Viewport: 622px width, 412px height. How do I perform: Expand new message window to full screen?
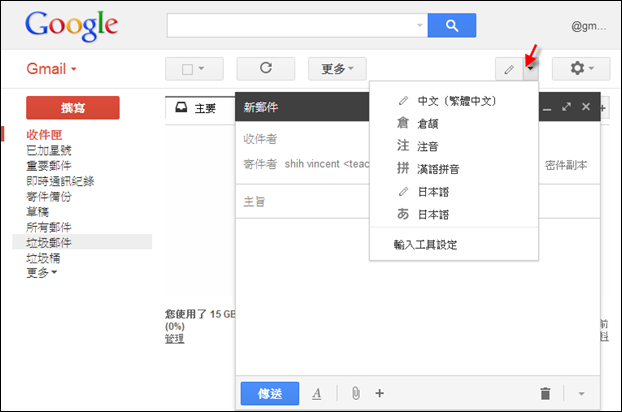(566, 107)
